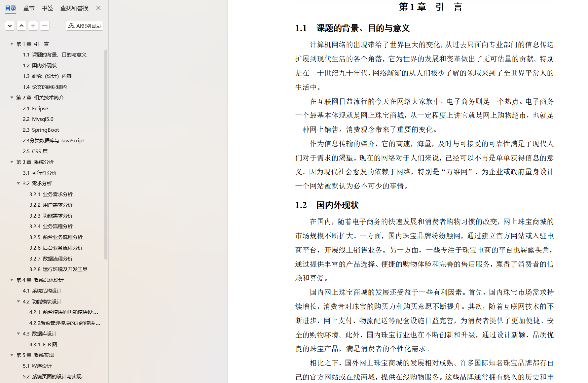
Task: Select the 第1章 引言 outline heading text
Action: (32, 44)
